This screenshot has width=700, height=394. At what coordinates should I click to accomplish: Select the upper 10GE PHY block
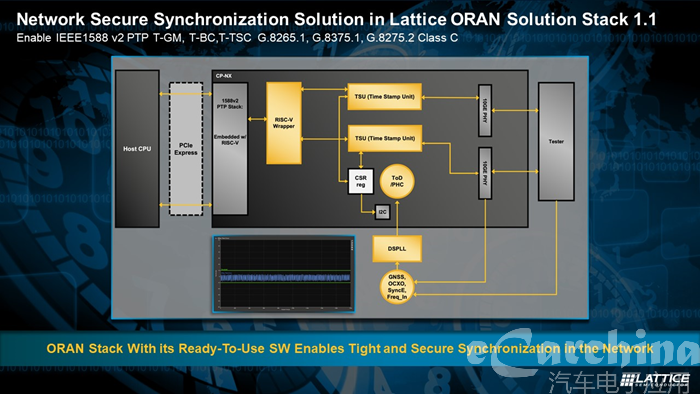pyautogui.click(x=485, y=110)
